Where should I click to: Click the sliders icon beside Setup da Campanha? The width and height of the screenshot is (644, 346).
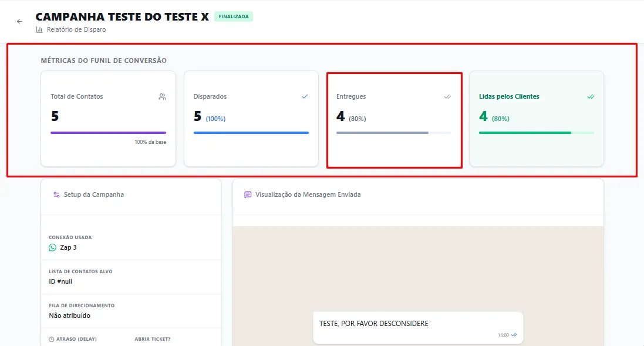pyautogui.click(x=57, y=194)
